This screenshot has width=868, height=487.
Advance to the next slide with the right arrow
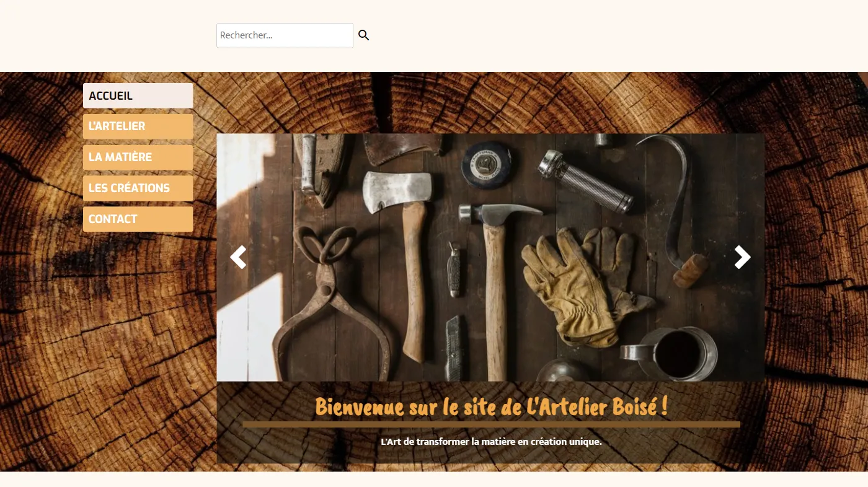tap(742, 257)
